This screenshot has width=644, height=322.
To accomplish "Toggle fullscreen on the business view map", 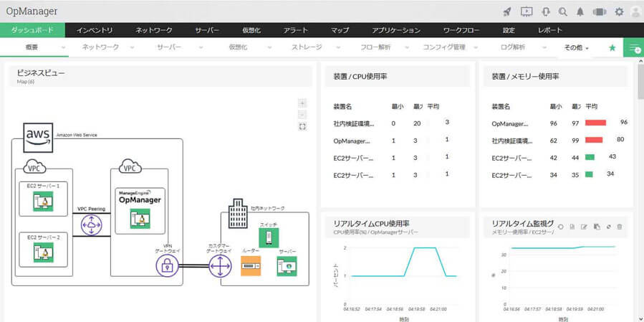I will [x=303, y=127].
